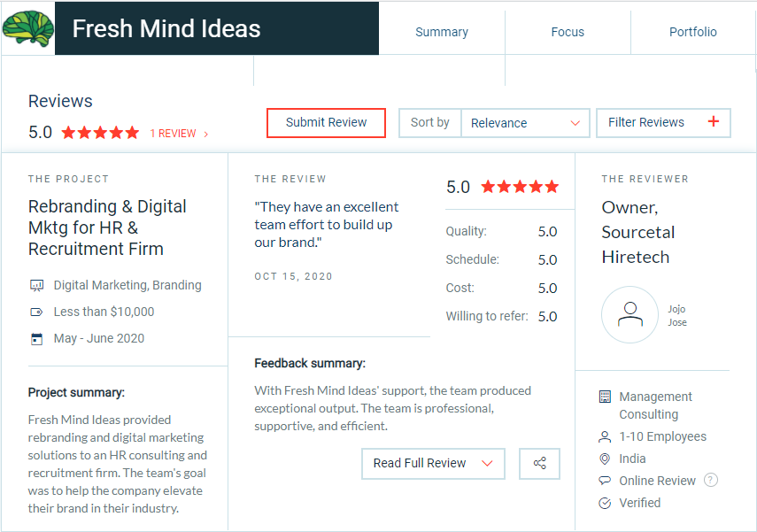The image size is (757, 532).
Task: Click the Less than $10,000 text
Action: click(104, 312)
